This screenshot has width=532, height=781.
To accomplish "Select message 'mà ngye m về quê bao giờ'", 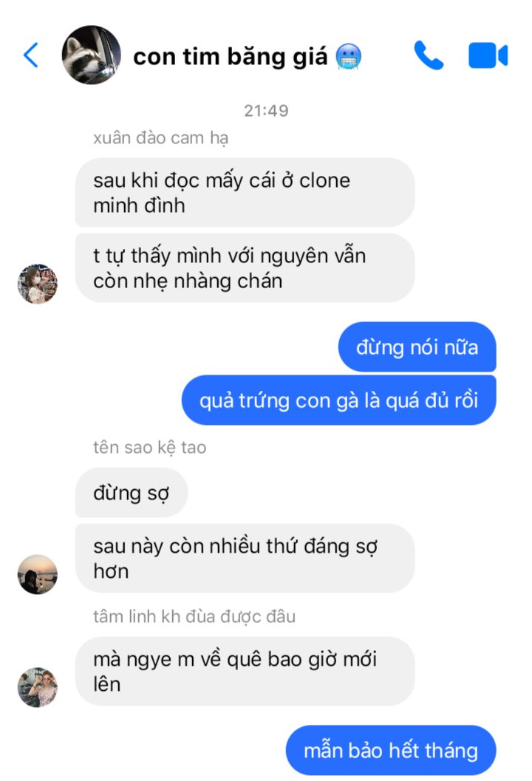I will [x=245, y=672].
